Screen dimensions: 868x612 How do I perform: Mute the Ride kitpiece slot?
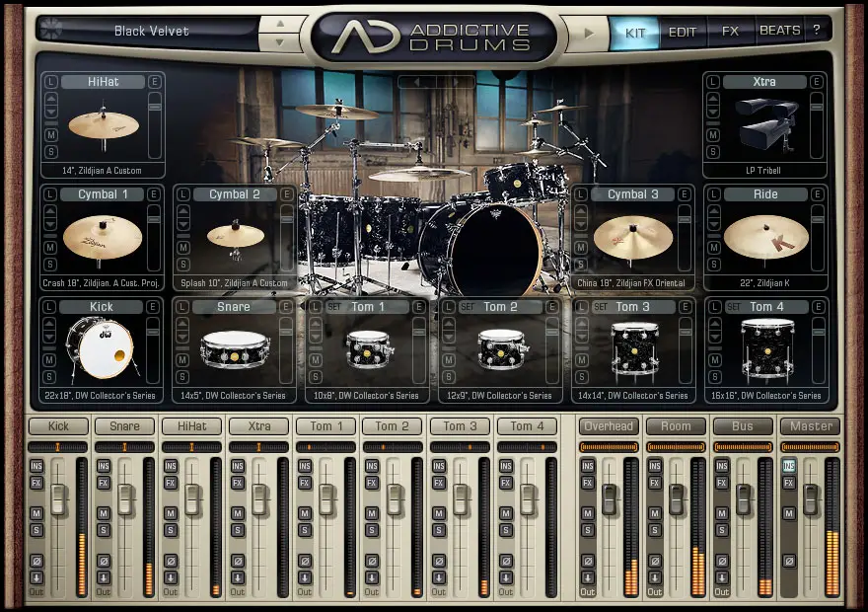[714, 248]
